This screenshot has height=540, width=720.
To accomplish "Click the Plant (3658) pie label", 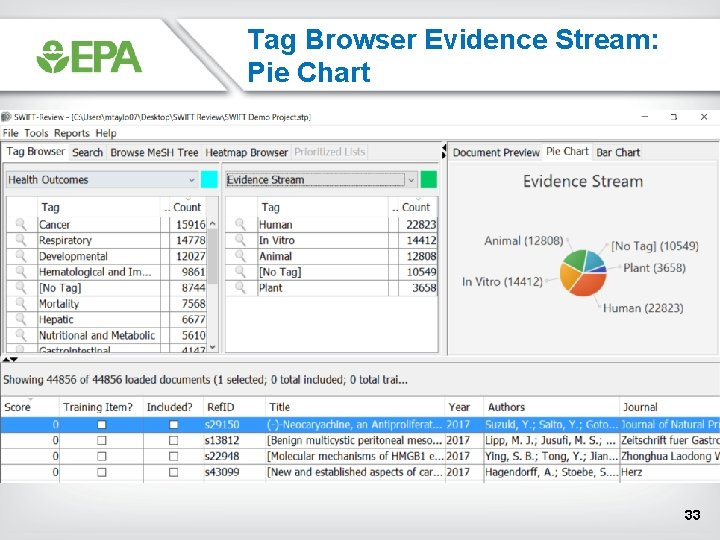I will tap(654, 268).
